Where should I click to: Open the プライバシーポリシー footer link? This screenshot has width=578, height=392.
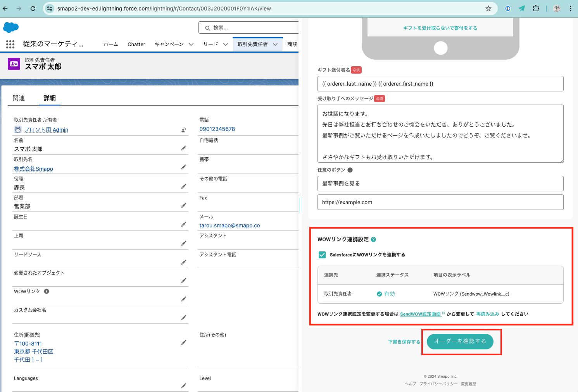438,384
